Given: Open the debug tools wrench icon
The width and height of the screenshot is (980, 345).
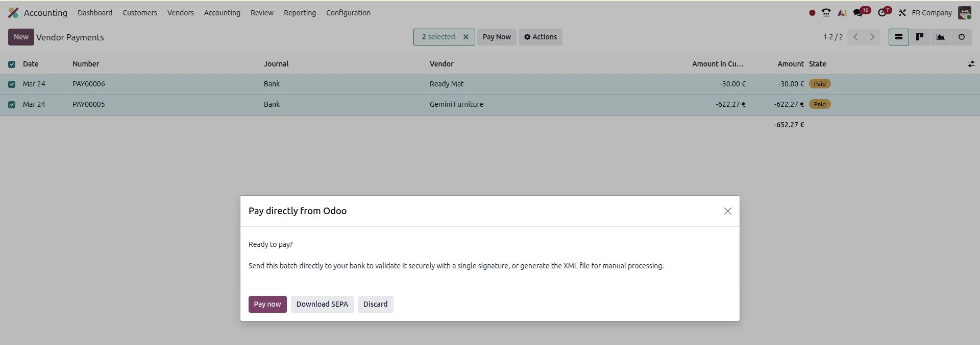Looking at the screenshot, I should [902, 13].
